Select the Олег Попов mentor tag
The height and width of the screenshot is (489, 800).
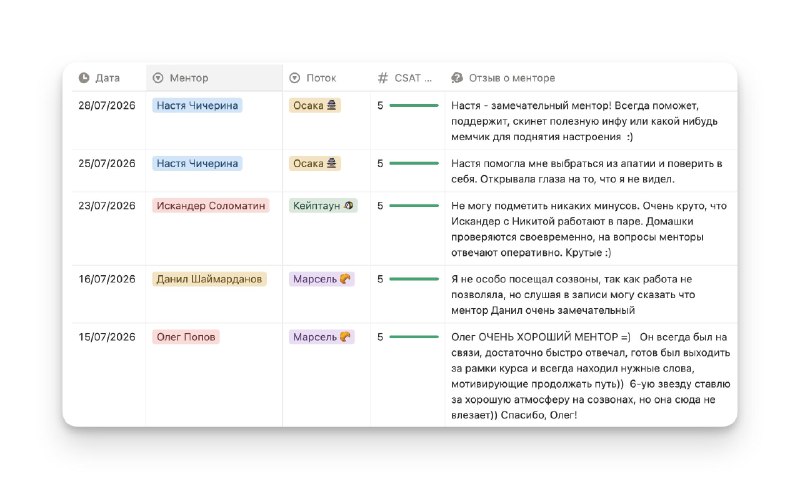point(186,337)
